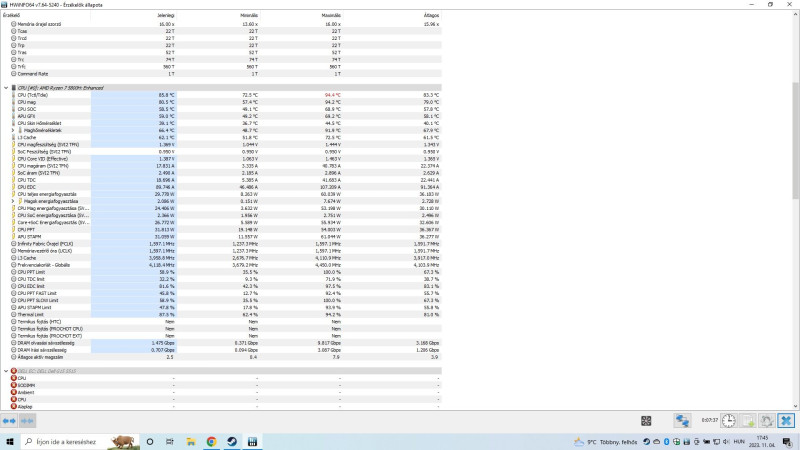Click the scrollbar down arrow
800x450 pixels.
click(x=795, y=407)
